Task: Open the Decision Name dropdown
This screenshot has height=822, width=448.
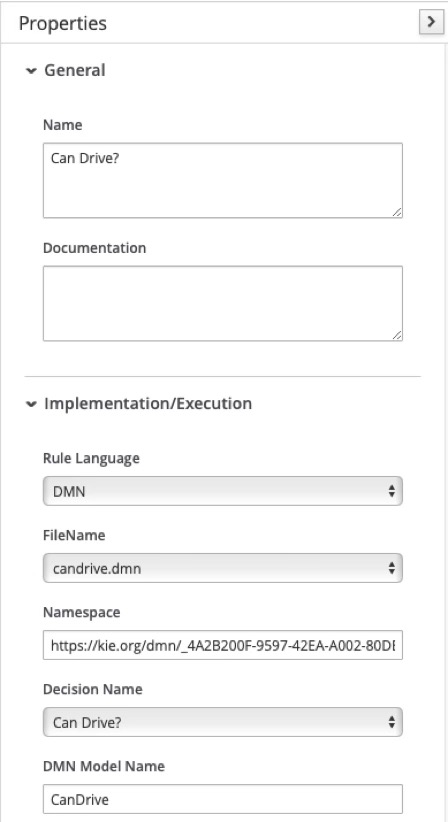Action: click(x=223, y=722)
